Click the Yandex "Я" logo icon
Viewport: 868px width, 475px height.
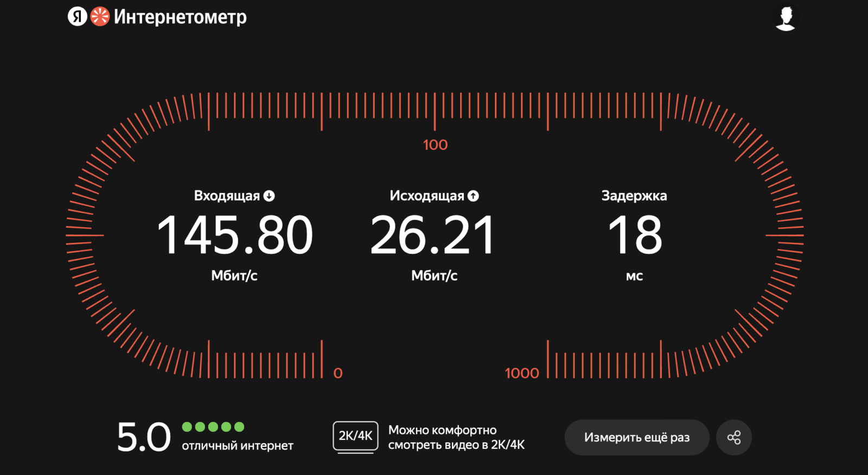77,17
